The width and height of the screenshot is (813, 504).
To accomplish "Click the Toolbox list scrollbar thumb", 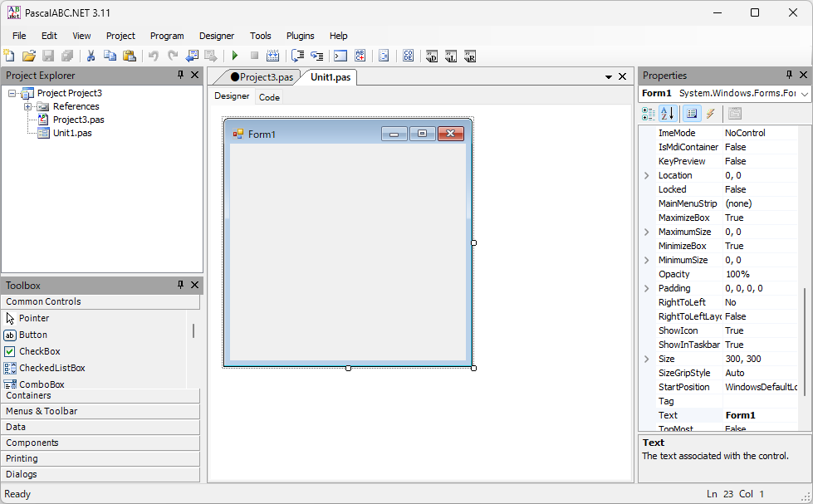I will pyautogui.click(x=193, y=330).
